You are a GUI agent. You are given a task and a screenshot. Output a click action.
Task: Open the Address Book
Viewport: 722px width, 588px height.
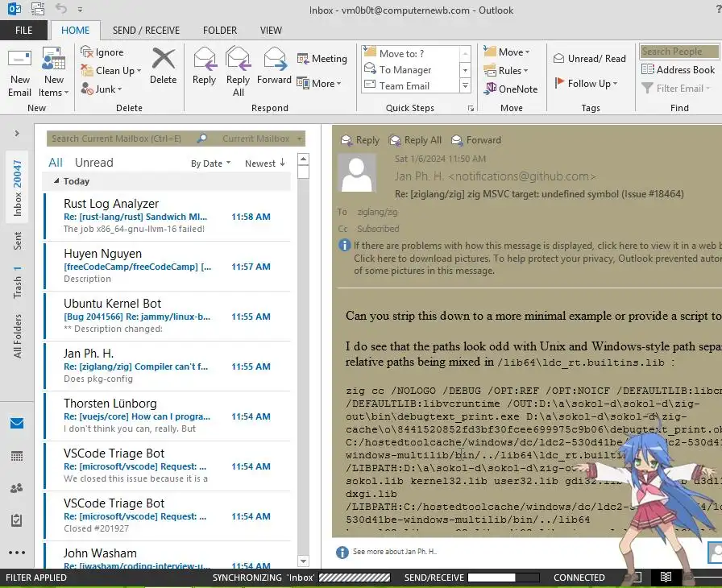tap(678, 69)
